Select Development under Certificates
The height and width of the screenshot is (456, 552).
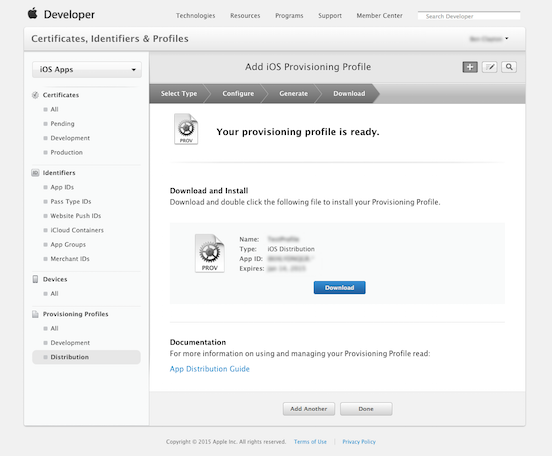coord(70,138)
